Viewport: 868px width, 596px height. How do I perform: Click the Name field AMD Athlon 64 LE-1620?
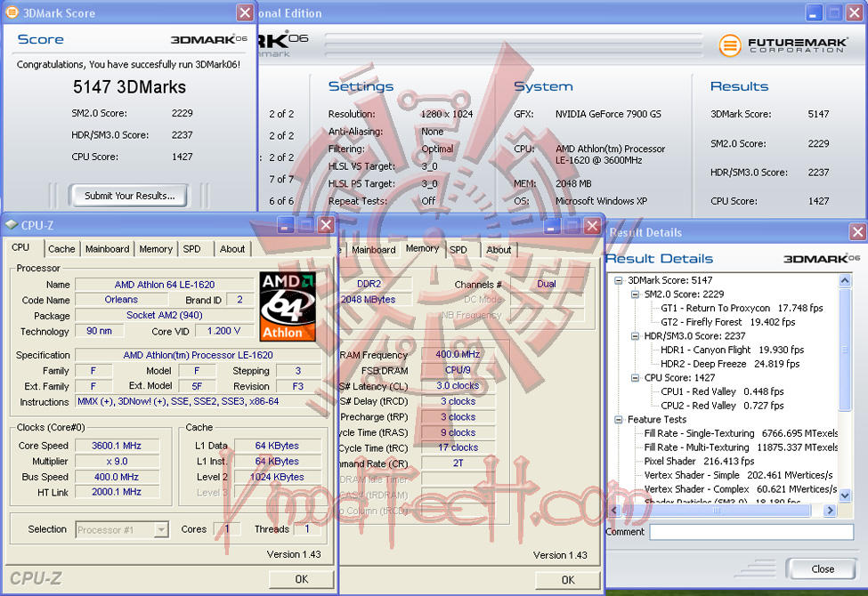pos(165,285)
